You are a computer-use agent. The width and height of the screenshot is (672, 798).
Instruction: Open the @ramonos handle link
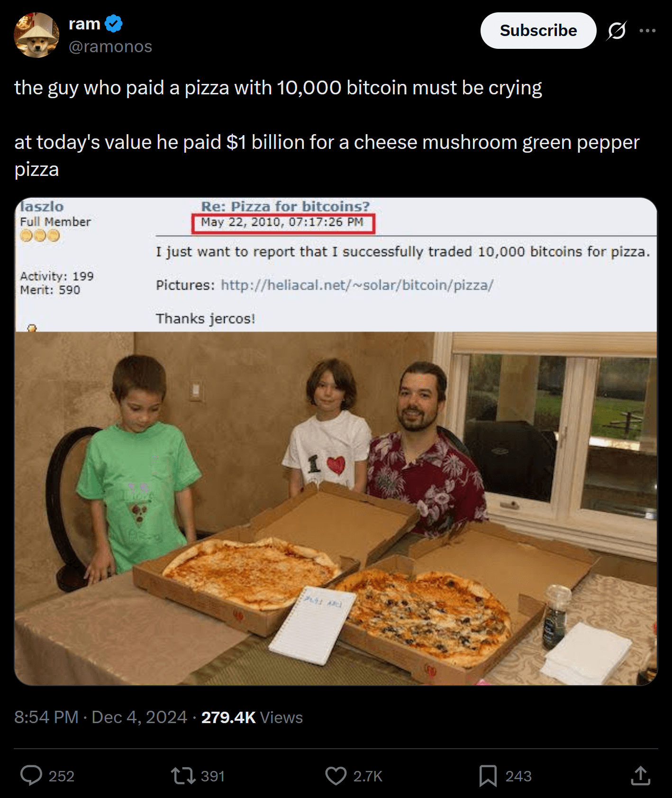tap(110, 46)
